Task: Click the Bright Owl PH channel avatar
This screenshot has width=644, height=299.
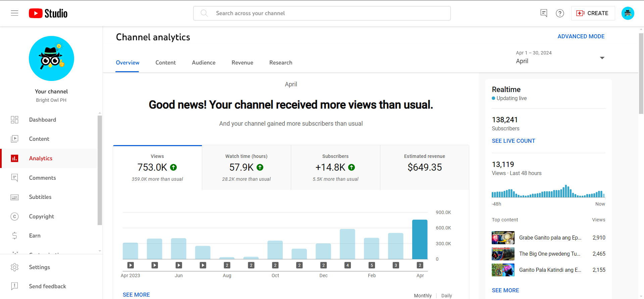Action: pos(51,58)
